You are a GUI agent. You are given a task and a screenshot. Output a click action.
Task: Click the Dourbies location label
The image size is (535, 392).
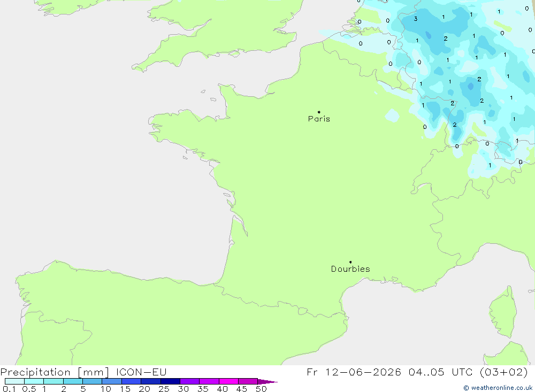click(350, 269)
